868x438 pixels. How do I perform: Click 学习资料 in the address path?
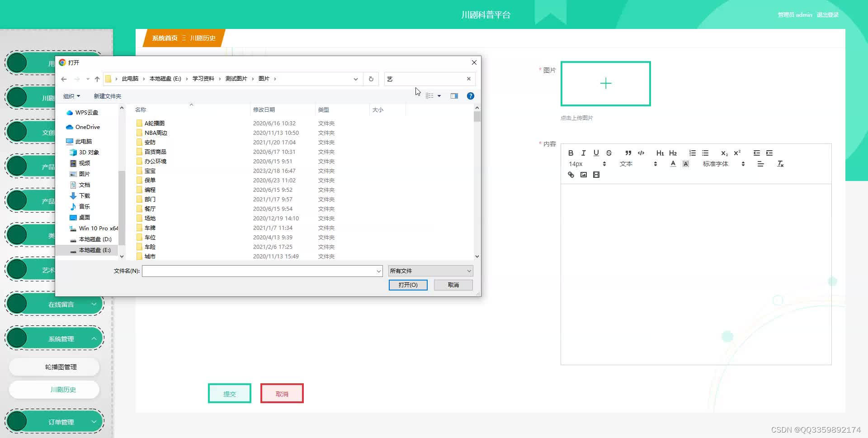pyautogui.click(x=203, y=79)
